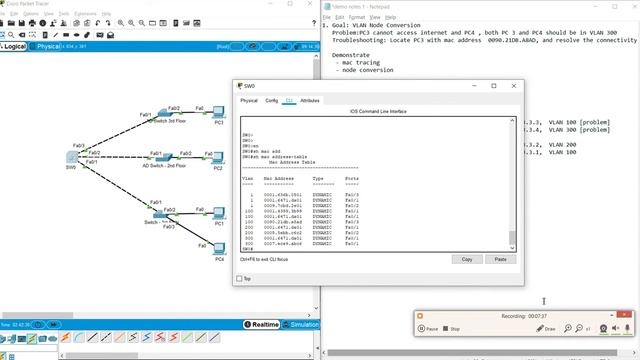Screen dimensions: 640x360
Task: Click fast forward time button
Action: point(53,325)
